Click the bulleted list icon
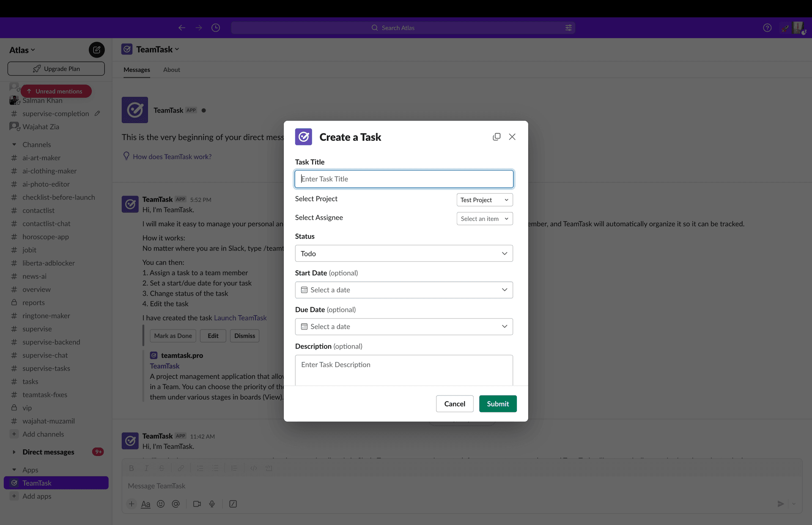The height and width of the screenshot is (525, 812). click(x=215, y=468)
